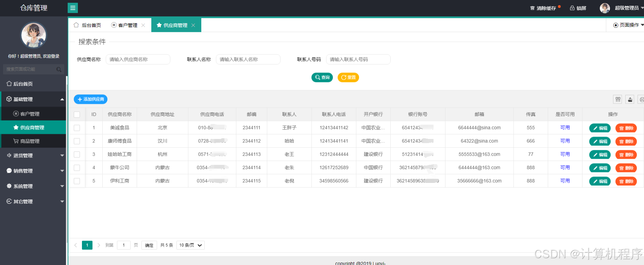Click the 锁屏 text link
The height and width of the screenshot is (265, 644).
(x=581, y=8)
